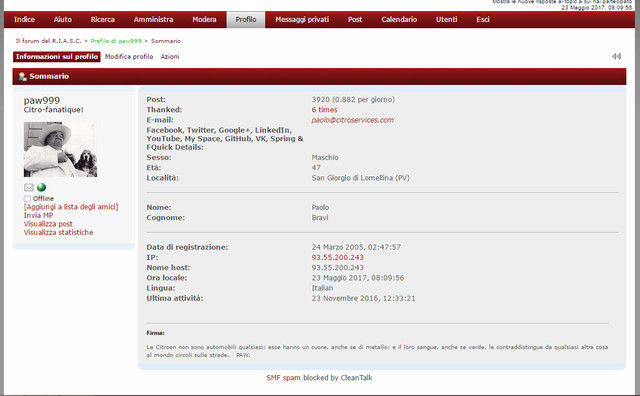Click San Giorgio di Lomellina (PV) location
This screenshot has width=640, height=396.
click(x=360, y=178)
